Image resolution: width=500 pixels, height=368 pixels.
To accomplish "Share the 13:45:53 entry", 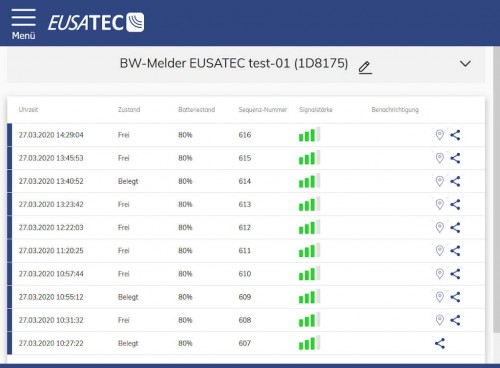I will point(455,158).
